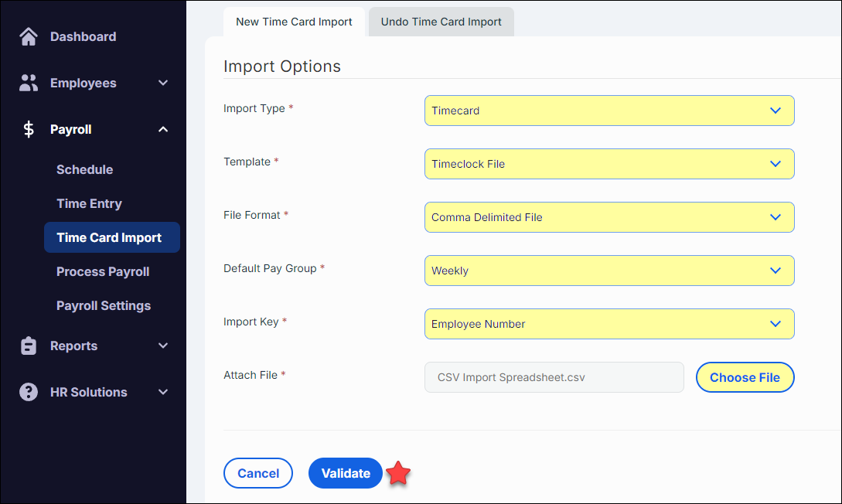
Task: Click the attached CSV file name field
Action: tap(554, 377)
